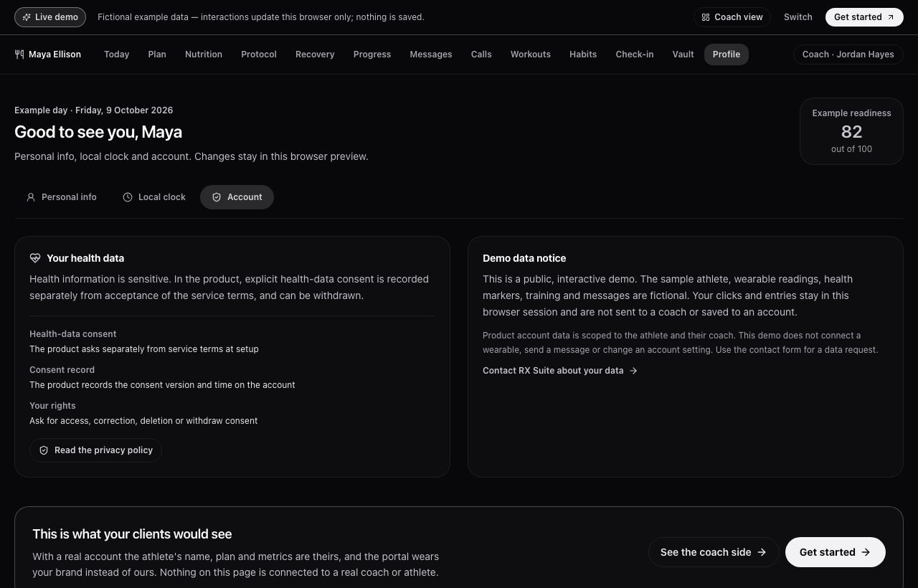Go to the Messages tab

pos(431,54)
